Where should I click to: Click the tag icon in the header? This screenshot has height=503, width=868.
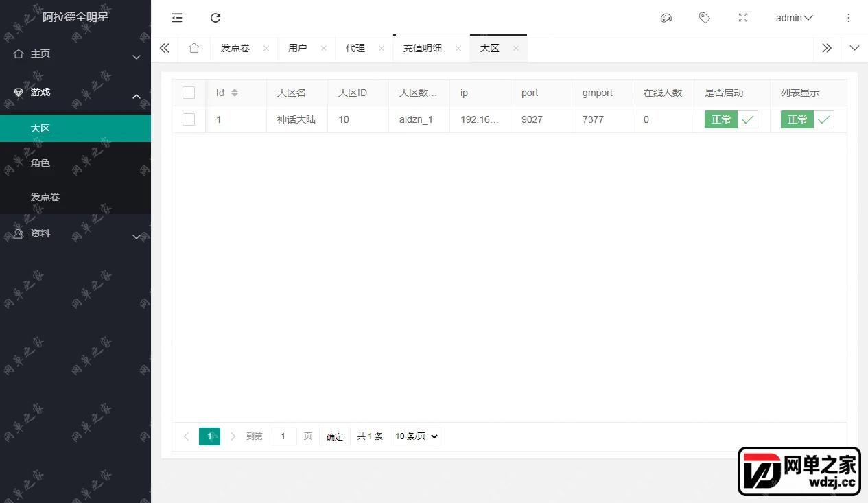(x=705, y=18)
